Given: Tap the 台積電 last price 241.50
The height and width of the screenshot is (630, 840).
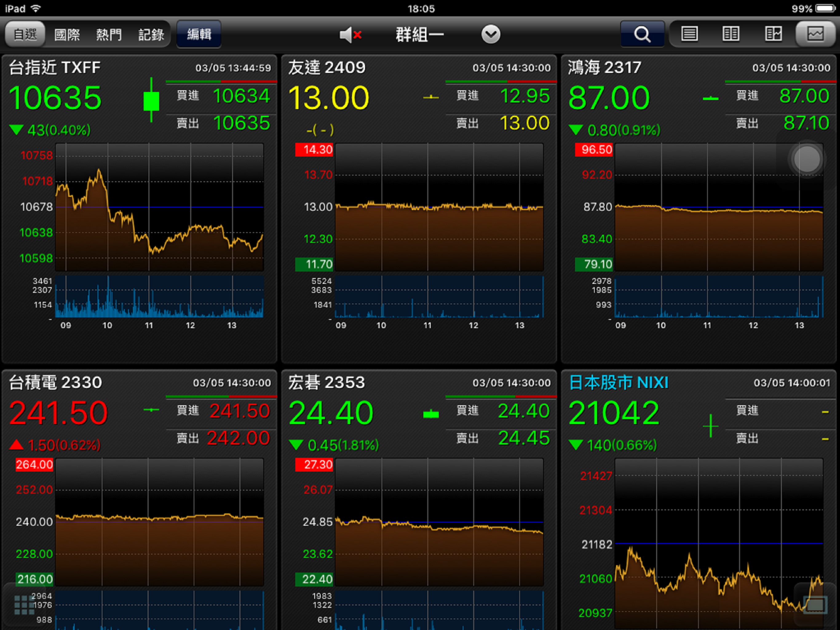Looking at the screenshot, I should point(58,413).
